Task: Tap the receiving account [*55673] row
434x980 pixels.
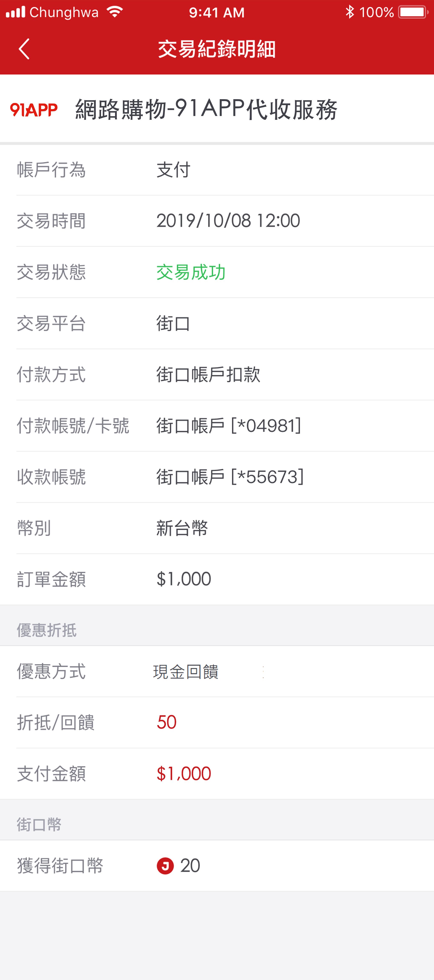Action: 230,477
